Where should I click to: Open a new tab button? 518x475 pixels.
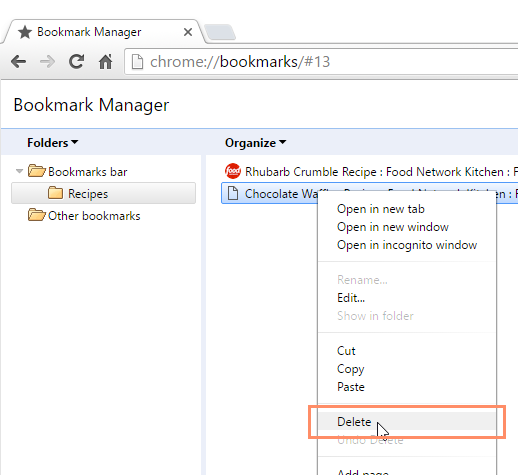220,32
